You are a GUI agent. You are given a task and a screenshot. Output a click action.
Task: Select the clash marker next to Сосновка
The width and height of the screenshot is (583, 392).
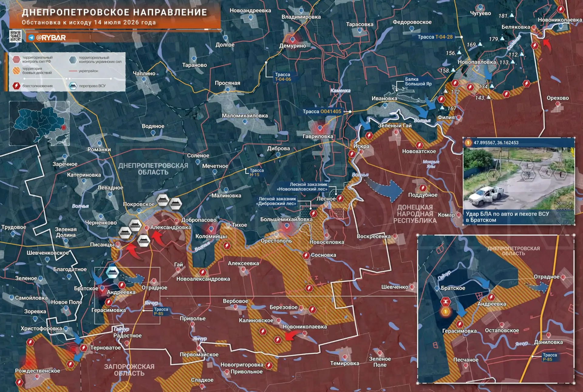point(306,255)
